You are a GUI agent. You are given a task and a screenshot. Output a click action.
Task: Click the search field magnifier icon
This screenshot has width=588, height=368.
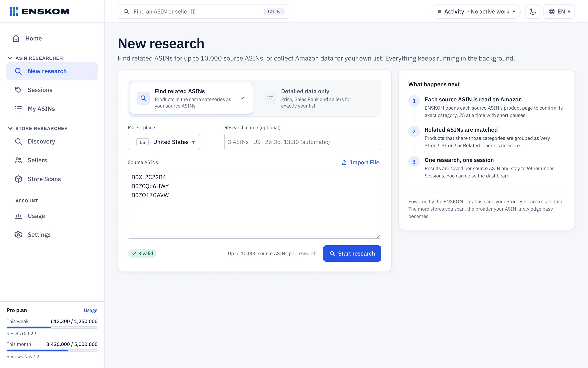[126, 11]
